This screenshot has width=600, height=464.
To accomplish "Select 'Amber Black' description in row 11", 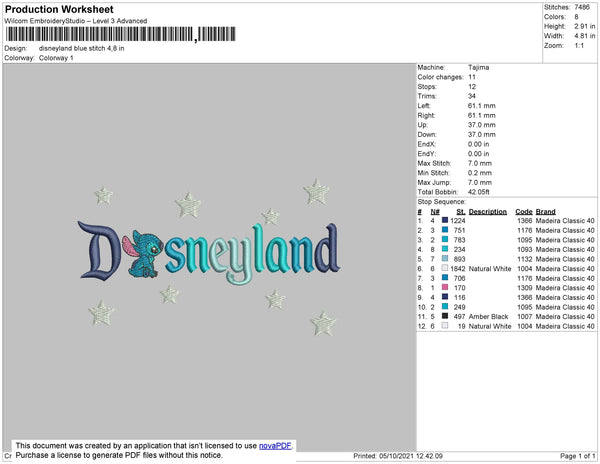I will point(488,317).
